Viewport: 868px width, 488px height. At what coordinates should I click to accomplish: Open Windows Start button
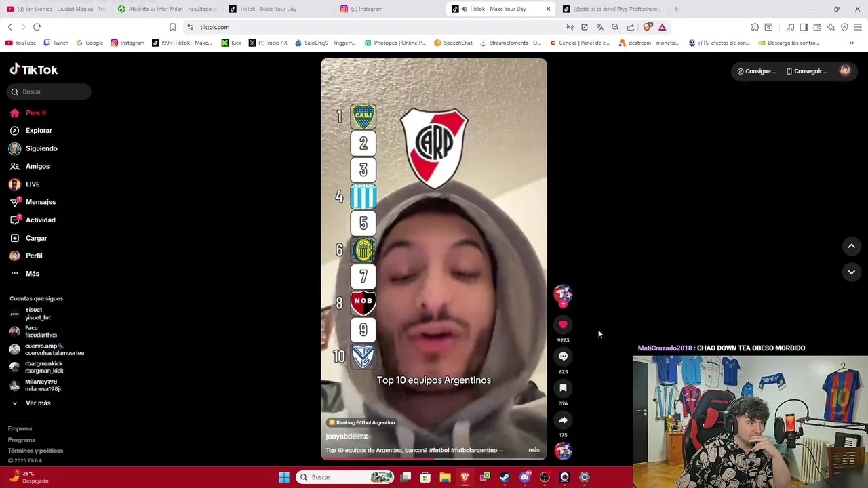coord(284,477)
